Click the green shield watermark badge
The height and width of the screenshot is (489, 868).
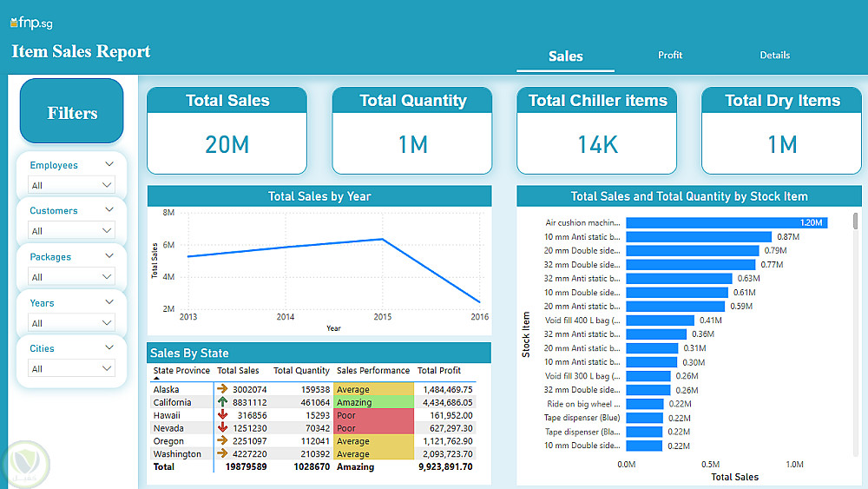(26, 464)
